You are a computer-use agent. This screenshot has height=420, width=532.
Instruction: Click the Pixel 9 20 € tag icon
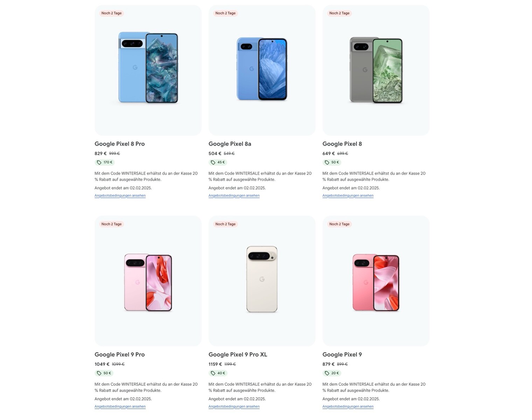click(x=327, y=373)
